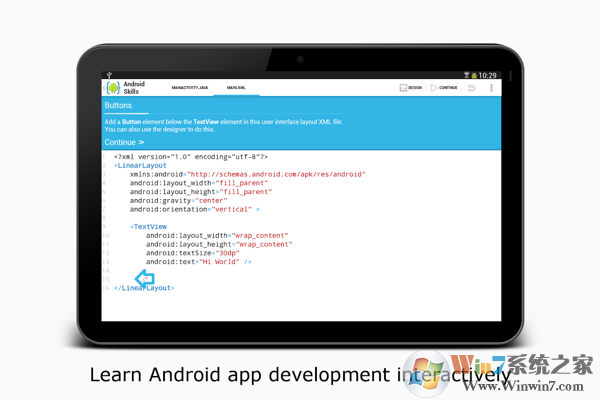The image size is (600, 400).
Task: Tap the battery icon in status bar
Action: [x=474, y=76]
